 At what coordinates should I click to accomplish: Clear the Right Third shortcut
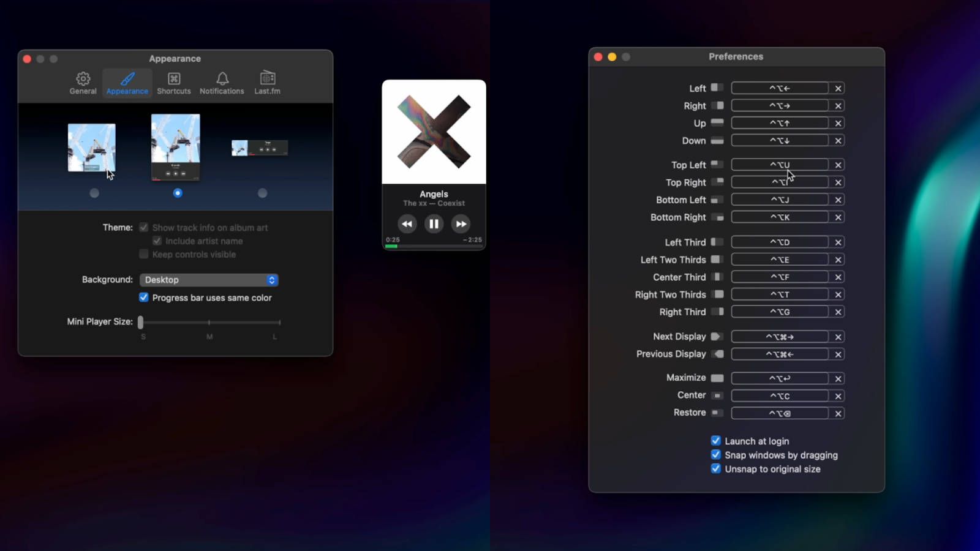click(838, 312)
